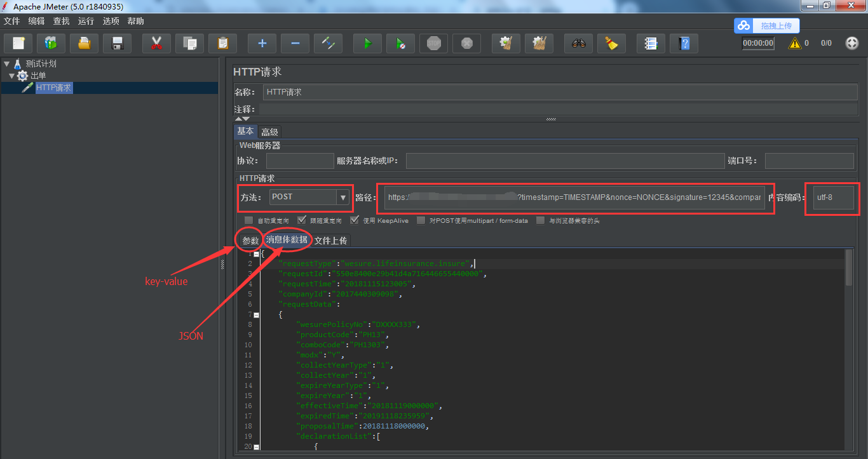
Task: Click the Clear results broom icon
Action: [506, 43]
